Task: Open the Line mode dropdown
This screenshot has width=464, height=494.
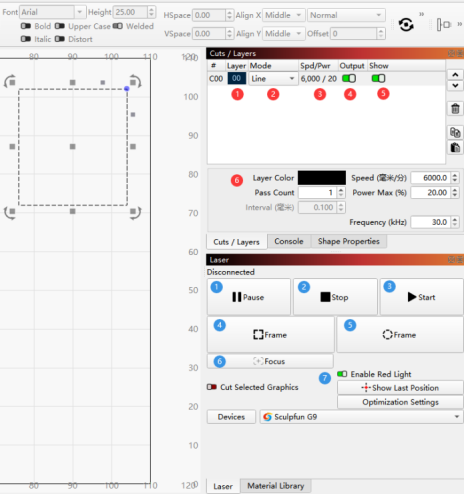Action: [x=273, y=79]
